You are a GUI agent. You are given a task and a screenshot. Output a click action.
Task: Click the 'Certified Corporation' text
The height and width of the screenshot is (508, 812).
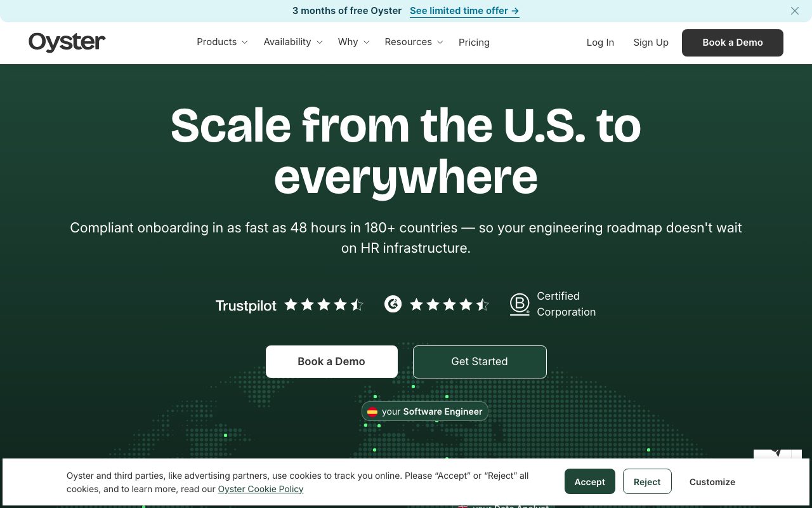pos(566,304)
